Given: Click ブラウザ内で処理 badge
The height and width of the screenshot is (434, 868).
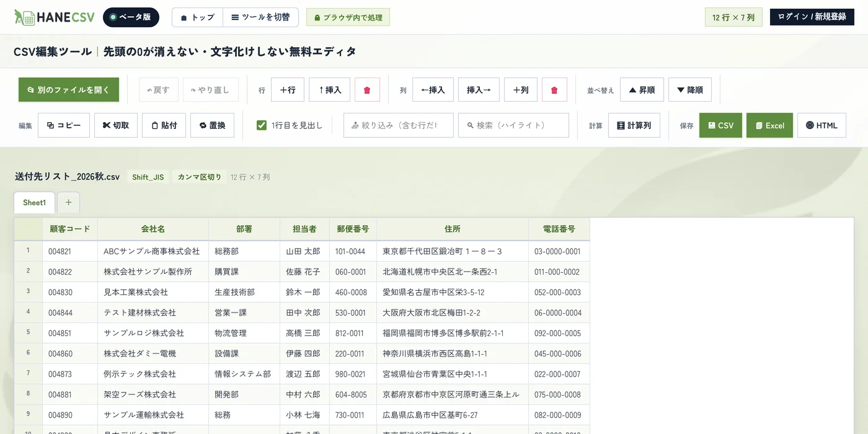Looking at the screenshot, I should [348, 17].
